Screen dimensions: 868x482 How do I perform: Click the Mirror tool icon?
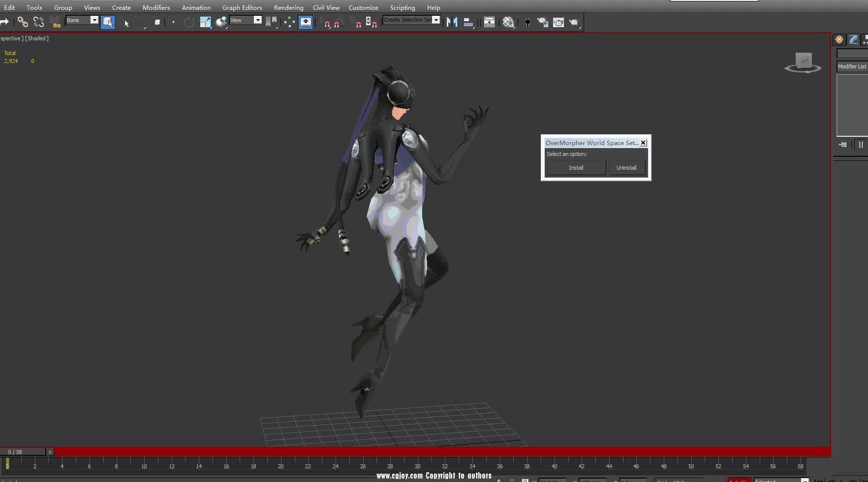[452, 22]
